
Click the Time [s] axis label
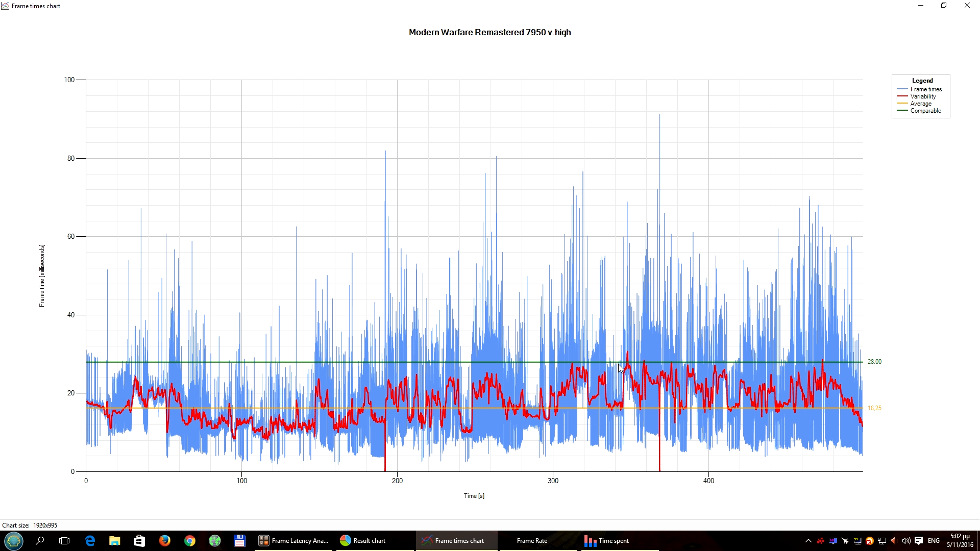click(474, 496)
